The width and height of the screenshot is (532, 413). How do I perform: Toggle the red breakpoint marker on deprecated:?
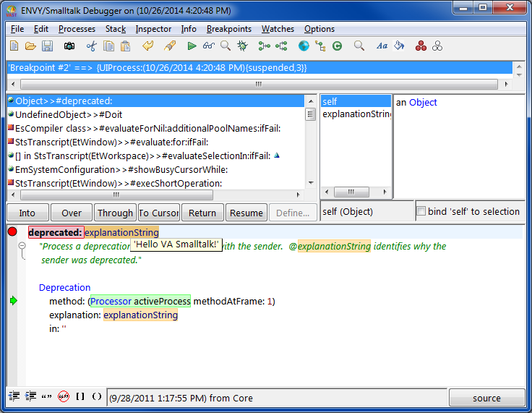coord(12,232)
